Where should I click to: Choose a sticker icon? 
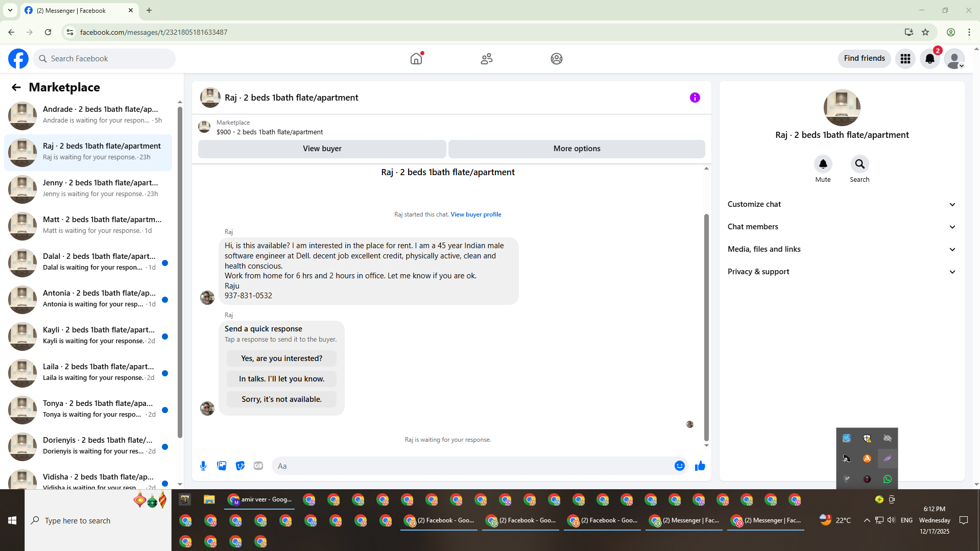pyautogui.click(x=240, y=466)
